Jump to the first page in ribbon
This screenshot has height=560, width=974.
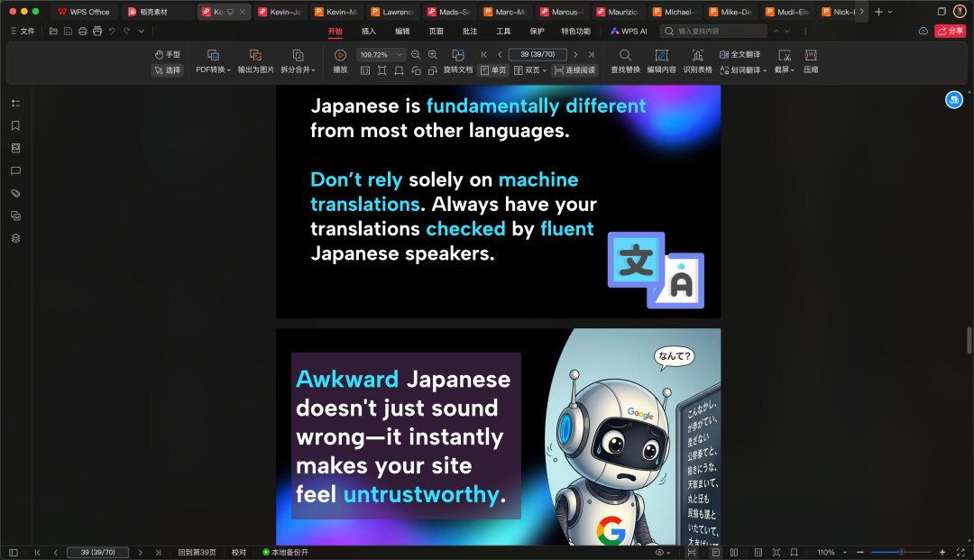tap(484, 55)
